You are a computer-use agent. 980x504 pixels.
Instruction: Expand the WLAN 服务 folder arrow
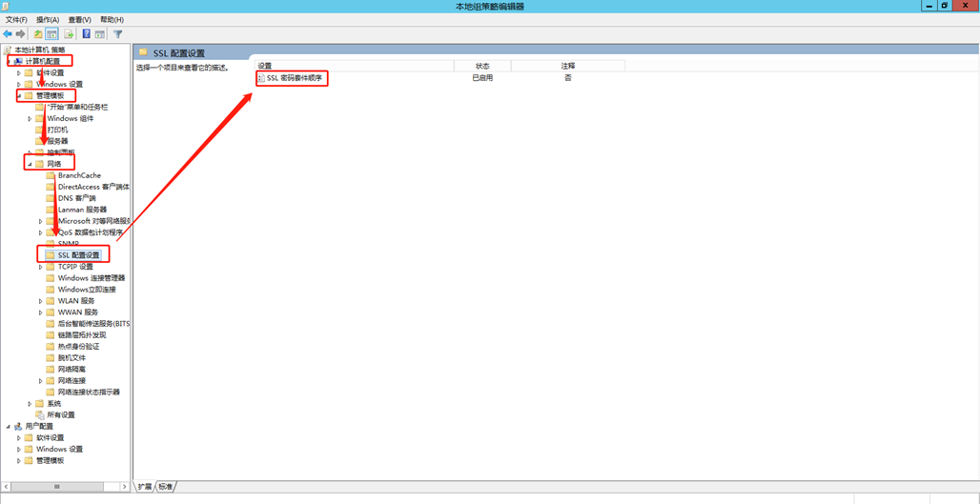coord(41,301)
